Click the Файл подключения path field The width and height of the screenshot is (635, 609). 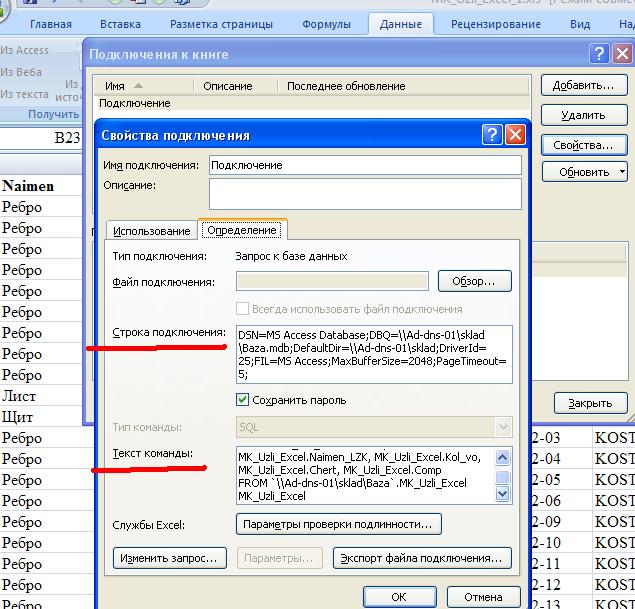(x=332, y=281)
